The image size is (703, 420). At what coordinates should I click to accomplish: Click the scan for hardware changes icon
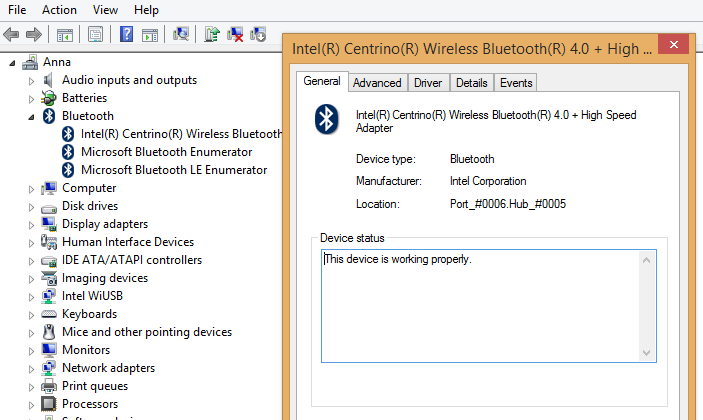coord(181,34)
